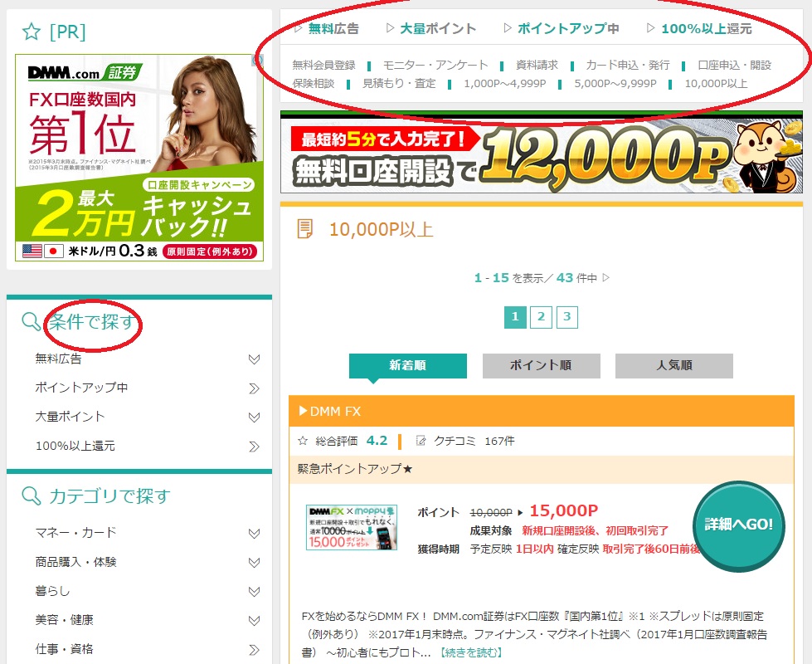Click the 100%以上還元 sidebar label
Viewport: 812px width, 664px height.
click(75, 446)
